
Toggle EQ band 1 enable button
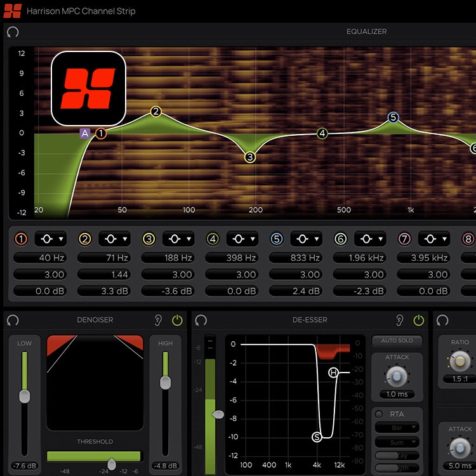point(22,239)
